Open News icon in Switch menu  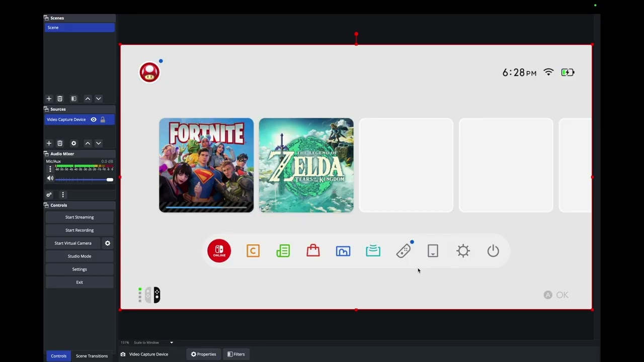pos(283,251)
